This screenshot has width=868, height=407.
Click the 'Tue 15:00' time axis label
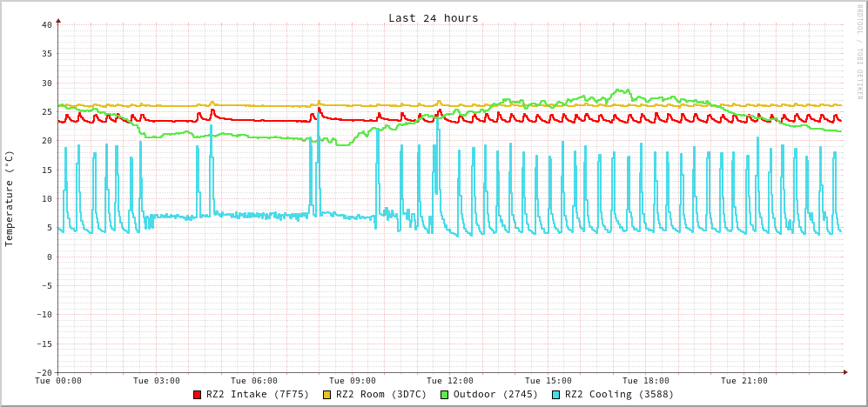(x=548, y=381)
